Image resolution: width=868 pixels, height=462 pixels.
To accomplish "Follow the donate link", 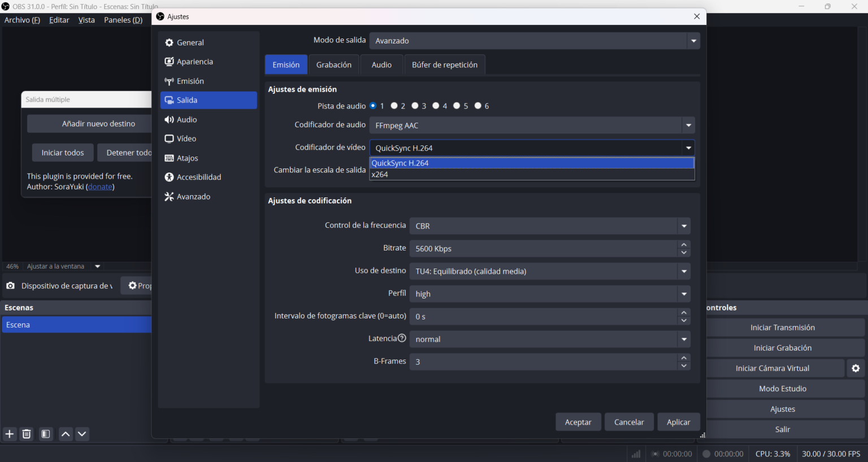I will [100, 187].
